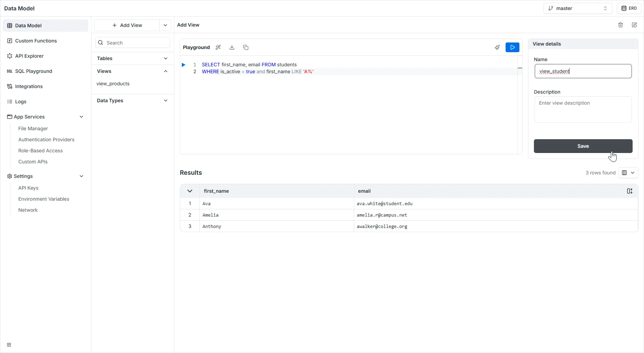This screenshot has height=353, width=644.
Task: Open the ERD diagram button
Action: click(x=629, y=8)
